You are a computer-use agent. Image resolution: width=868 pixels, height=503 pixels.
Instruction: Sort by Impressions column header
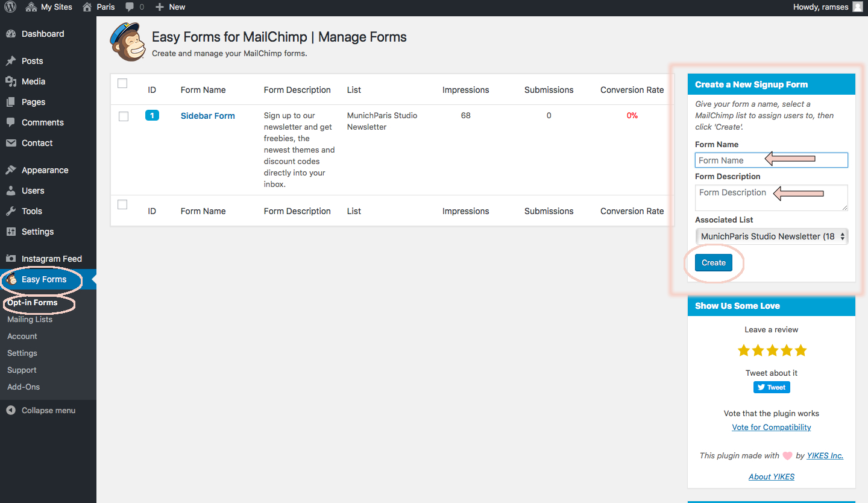tap(466, 90)
